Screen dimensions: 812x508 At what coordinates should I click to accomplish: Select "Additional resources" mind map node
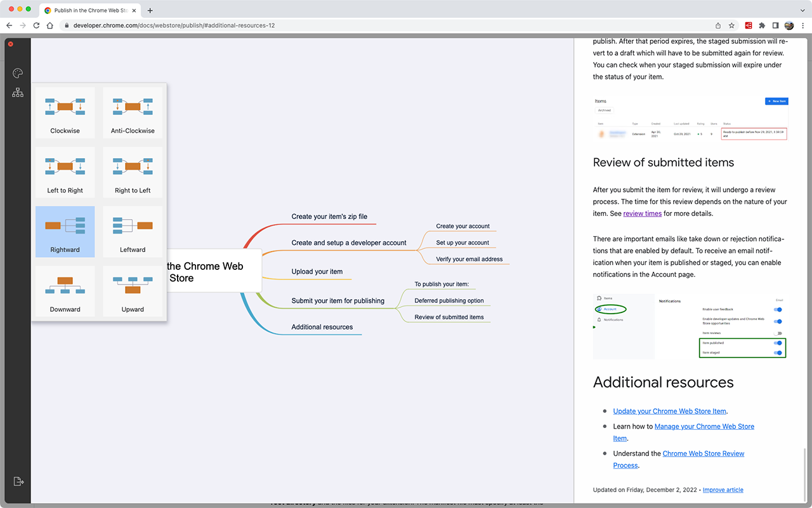pos(322,327)
